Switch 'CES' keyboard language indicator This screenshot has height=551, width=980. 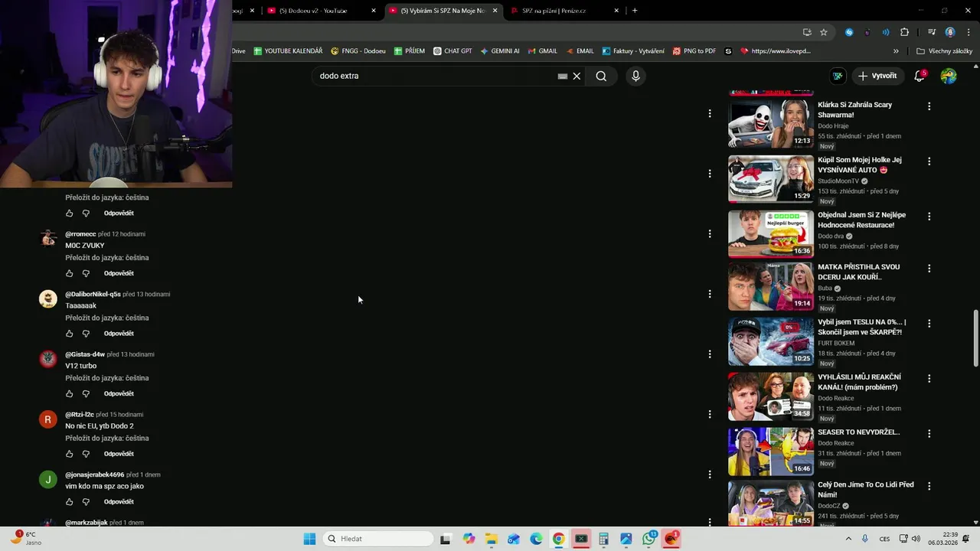pos(884,539)
